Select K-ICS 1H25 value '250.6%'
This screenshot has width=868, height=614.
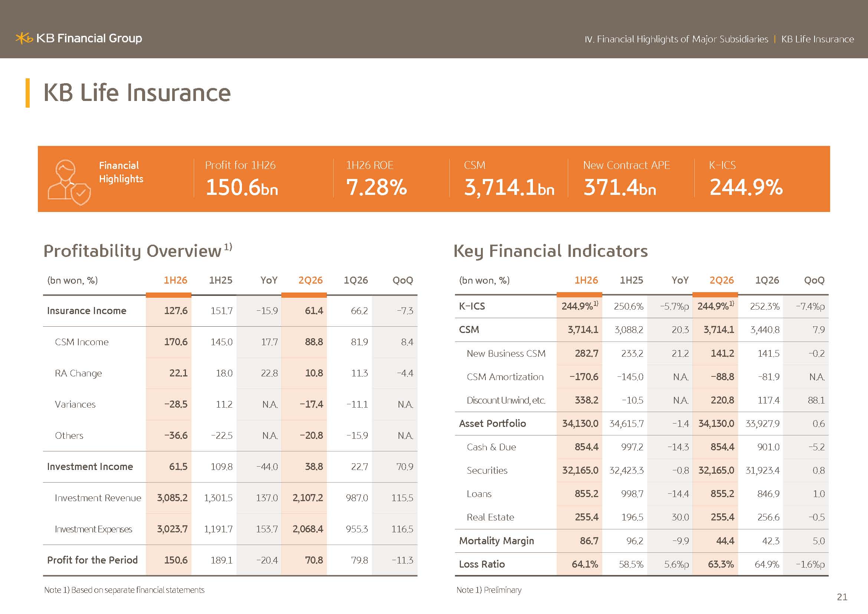point(629,306)
